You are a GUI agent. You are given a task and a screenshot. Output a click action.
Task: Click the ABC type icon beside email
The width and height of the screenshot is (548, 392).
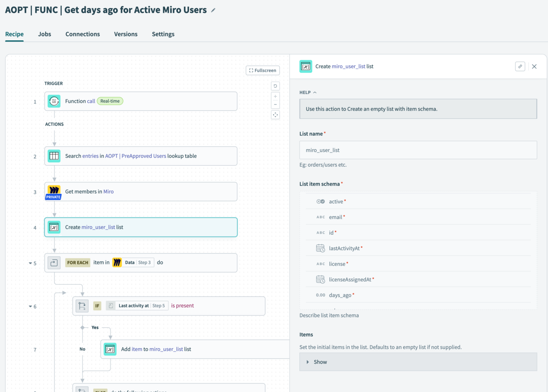(321, 217)
